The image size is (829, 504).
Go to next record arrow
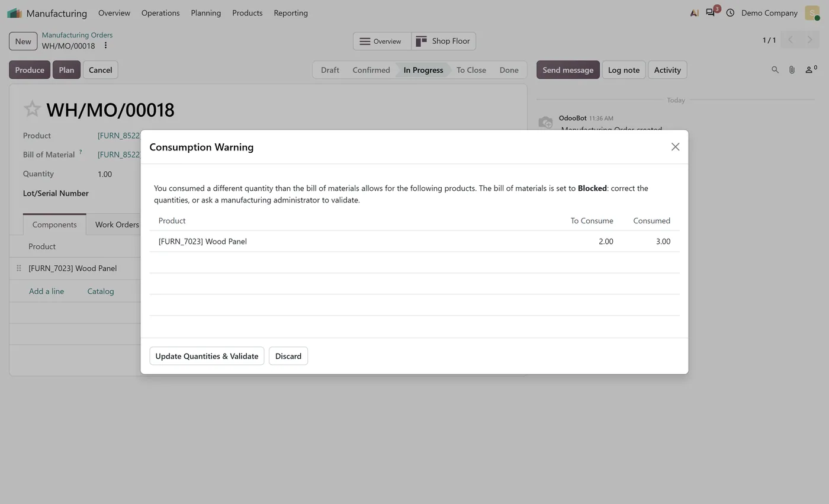[809, 40]
